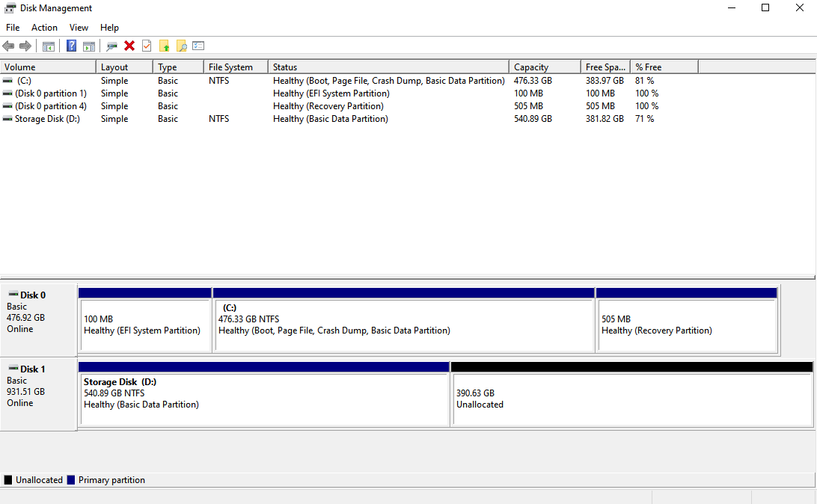Select the Disk 0 Basic 476.92 GB label panel

click(x=39, y=320)
